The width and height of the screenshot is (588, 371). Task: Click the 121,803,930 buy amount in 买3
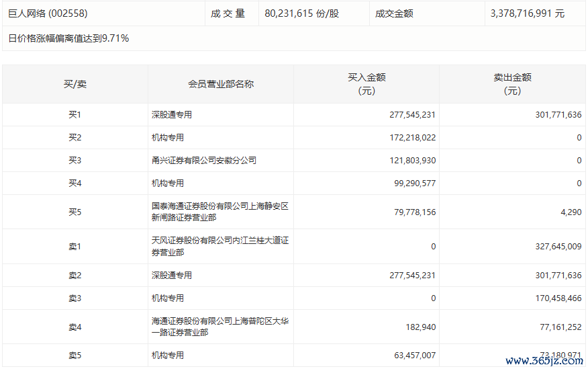pyautogui.click(x=412, y=161)
